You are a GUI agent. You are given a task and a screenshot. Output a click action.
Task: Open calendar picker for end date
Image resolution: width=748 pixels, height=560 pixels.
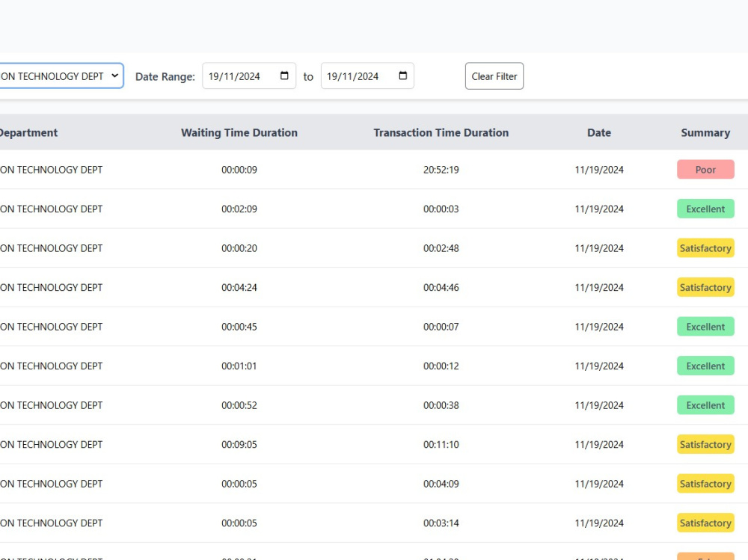(x=402, y=76)
